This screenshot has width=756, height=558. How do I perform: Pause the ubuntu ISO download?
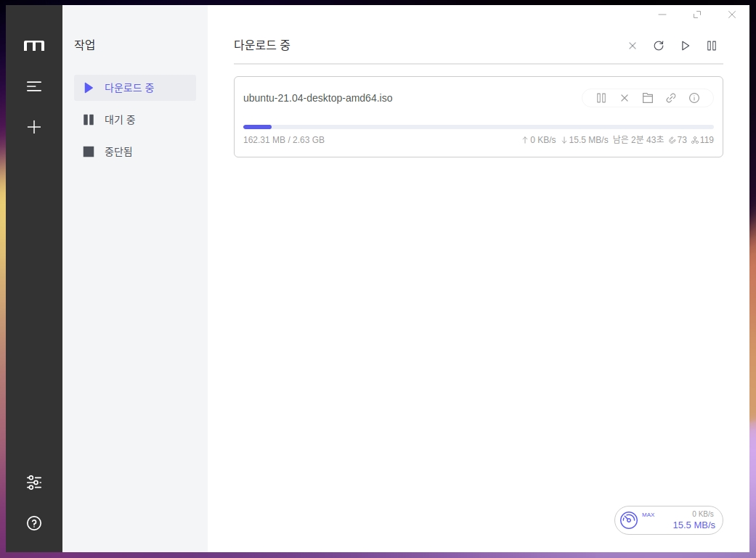601,98
